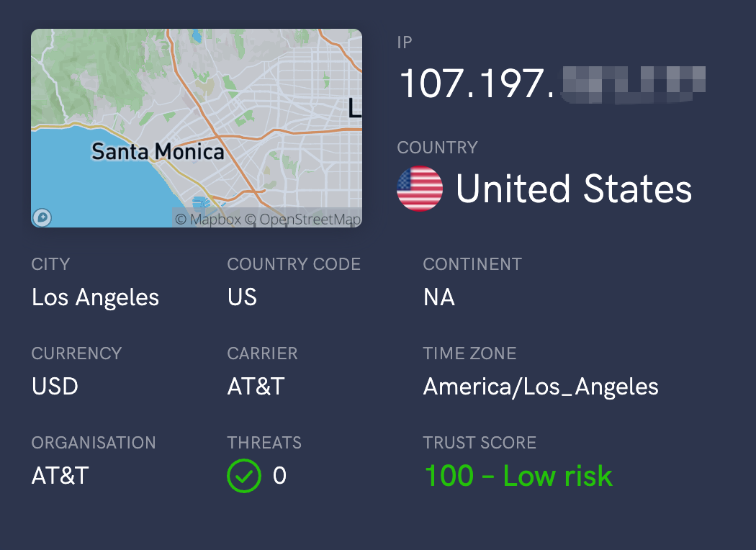Click the AT&T carrier value
This screenshot has height=550, width=756.
click(256, 387)
